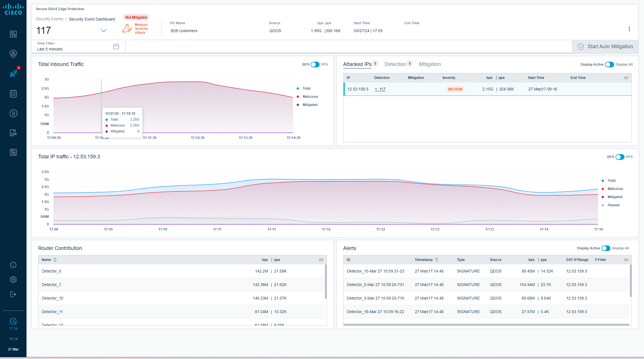This screenshot has width=644, height=359.
Task: Toggle Passed series in IP traffic legend
Action: tap(610, 205)
